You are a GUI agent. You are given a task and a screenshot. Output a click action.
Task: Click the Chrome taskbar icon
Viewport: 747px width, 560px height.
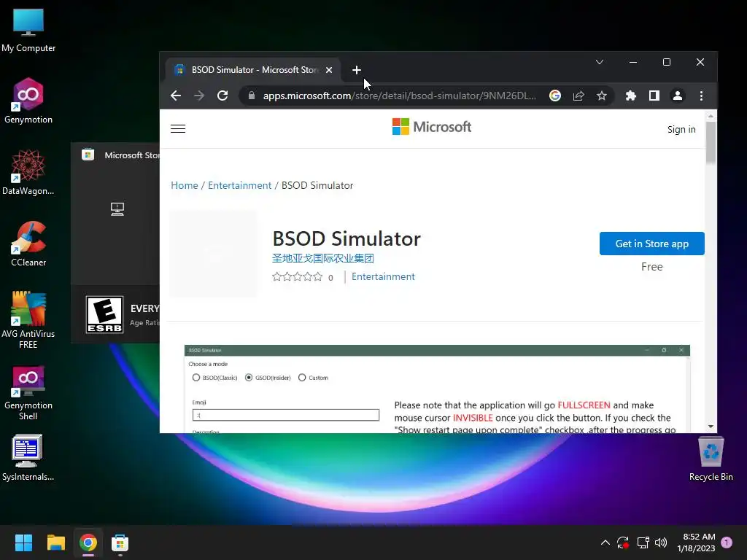pos(88,542)
